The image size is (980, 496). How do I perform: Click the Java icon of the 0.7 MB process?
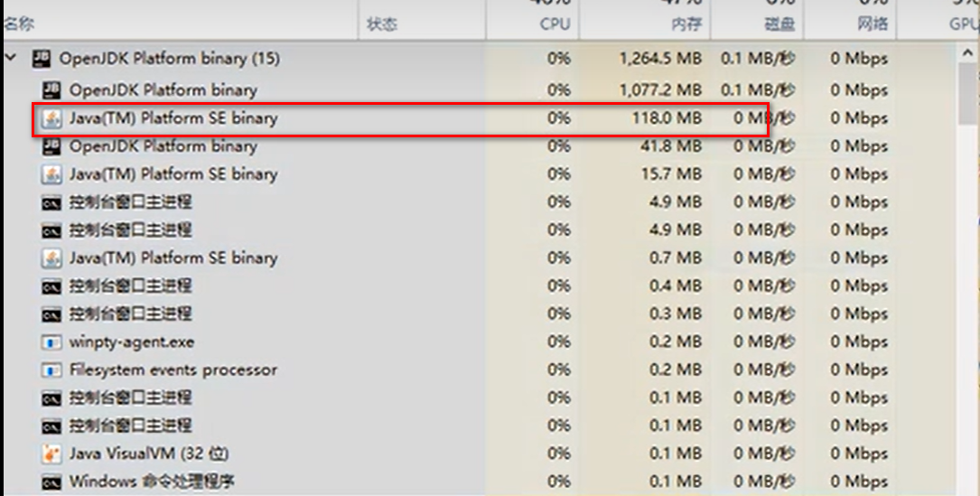point(51,257)
